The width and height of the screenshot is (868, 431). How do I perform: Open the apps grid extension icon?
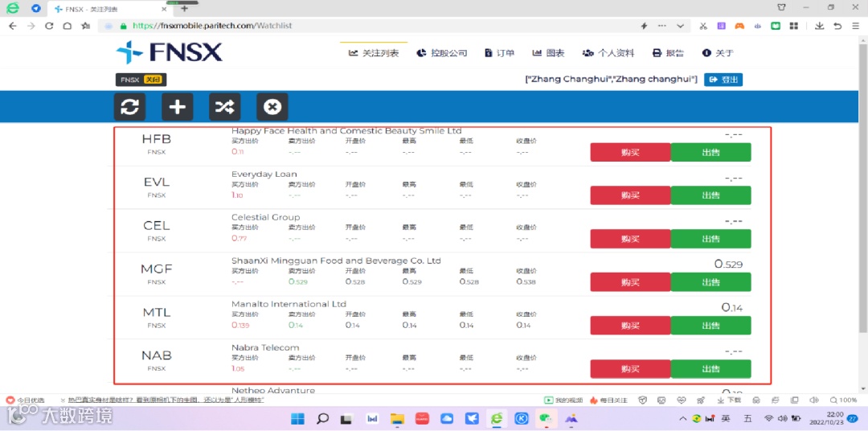(794, 26)
